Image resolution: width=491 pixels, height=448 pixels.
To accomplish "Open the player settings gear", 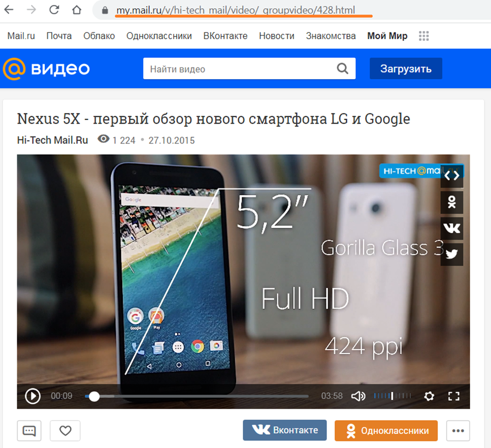I will point(429,396).
